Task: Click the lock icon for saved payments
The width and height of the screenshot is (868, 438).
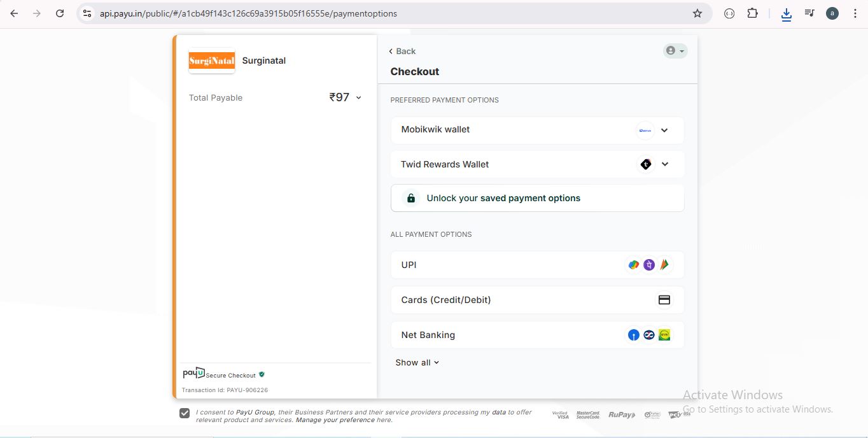Action: pyautogui.click(x=411, y=198)
